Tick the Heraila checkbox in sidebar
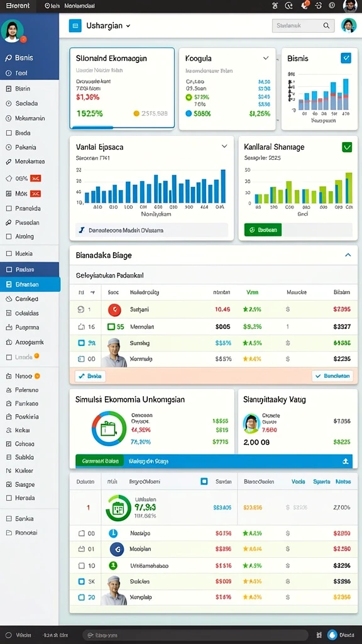The width and height of the screenshot is (362, 644). 8,498
